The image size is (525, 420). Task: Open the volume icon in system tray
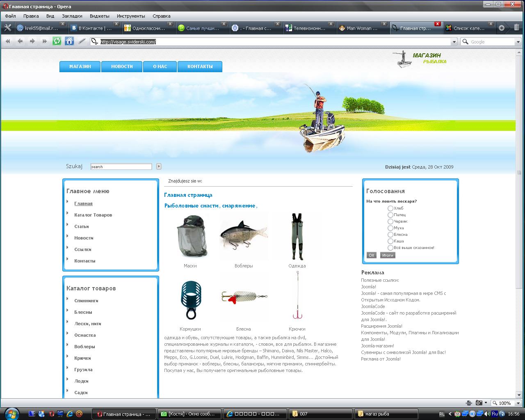click(487, 414)
